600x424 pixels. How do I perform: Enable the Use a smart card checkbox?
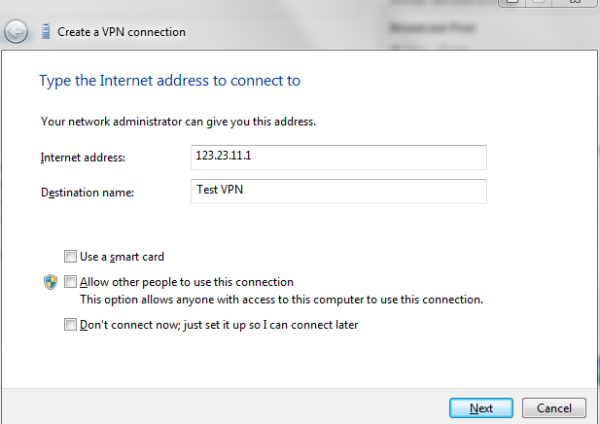pos(70,256)
